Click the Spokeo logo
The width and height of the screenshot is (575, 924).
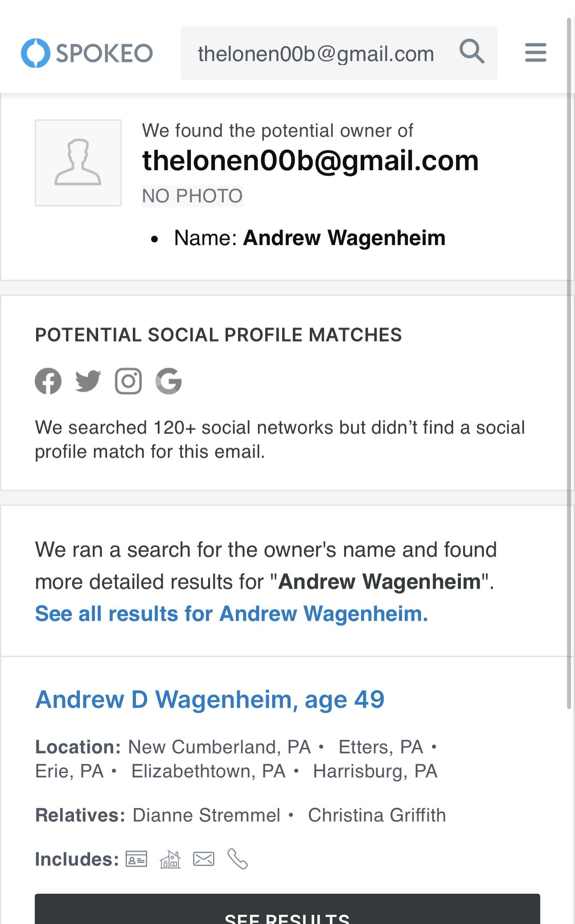(x=87, y=53)
